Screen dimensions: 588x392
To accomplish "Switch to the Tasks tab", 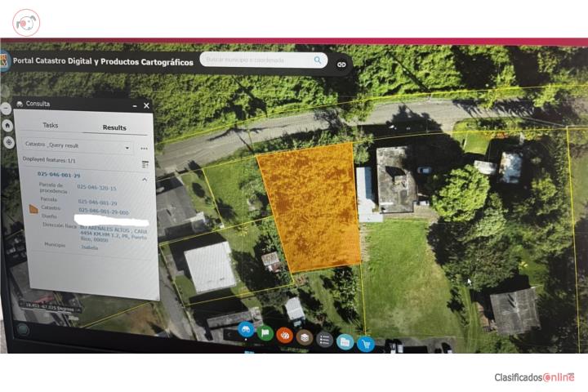I will tap(51, 125).
